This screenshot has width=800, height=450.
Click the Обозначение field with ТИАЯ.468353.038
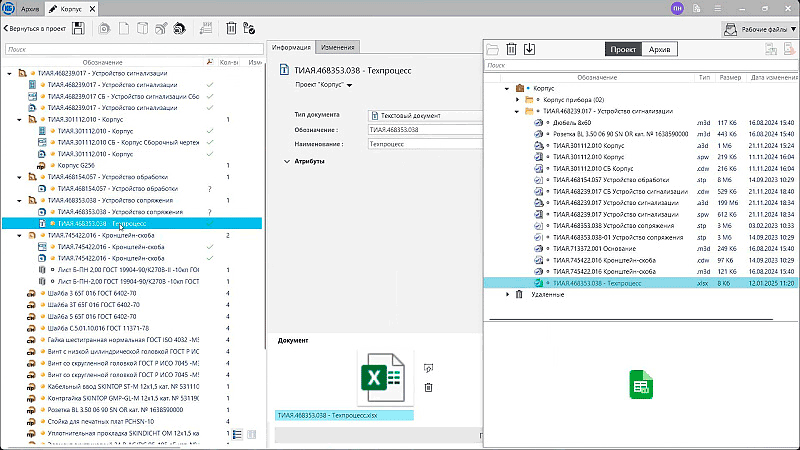[425, 130]
